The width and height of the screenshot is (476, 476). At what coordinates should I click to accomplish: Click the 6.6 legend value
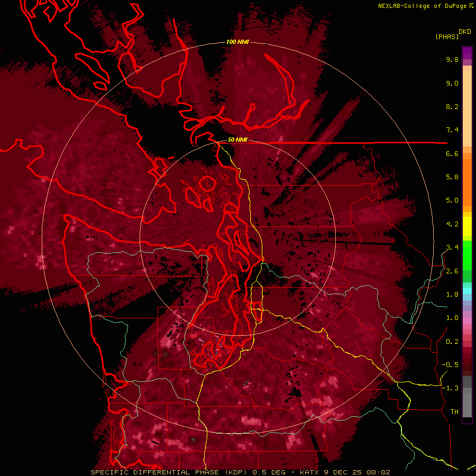coord(452,153)
